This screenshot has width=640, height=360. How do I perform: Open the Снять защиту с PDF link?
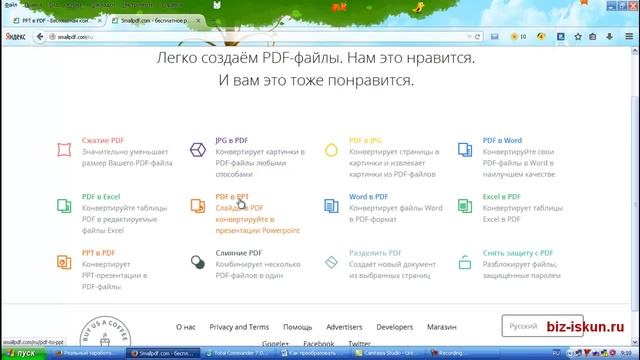click(x=518, y=253)
